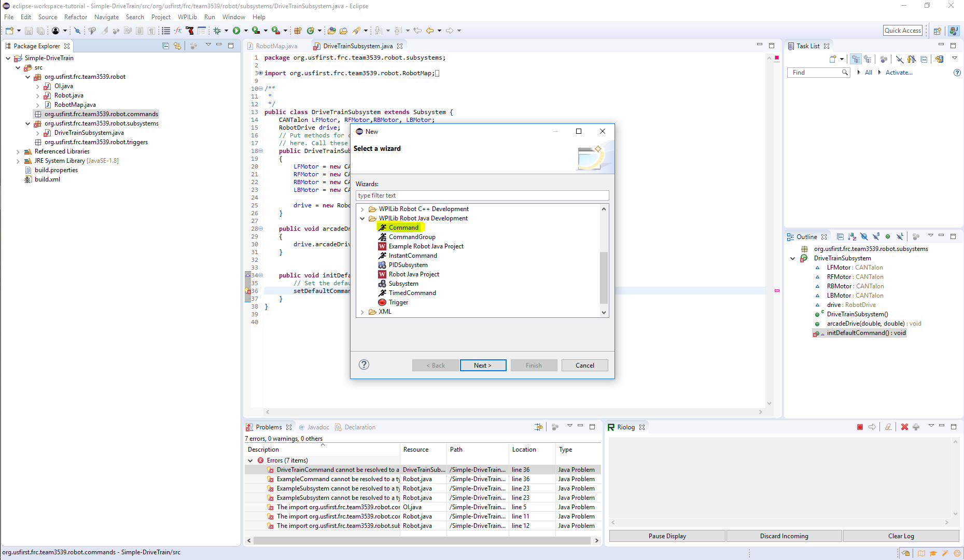Open Search with the flashlight toolbar icon
The image size is (964, 560).
[357, 31]
